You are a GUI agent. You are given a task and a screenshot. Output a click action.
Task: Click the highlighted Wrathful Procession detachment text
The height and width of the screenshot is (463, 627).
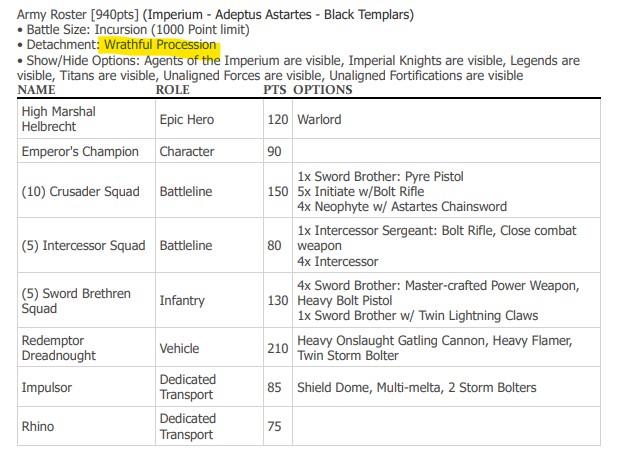tap(159, 45)
